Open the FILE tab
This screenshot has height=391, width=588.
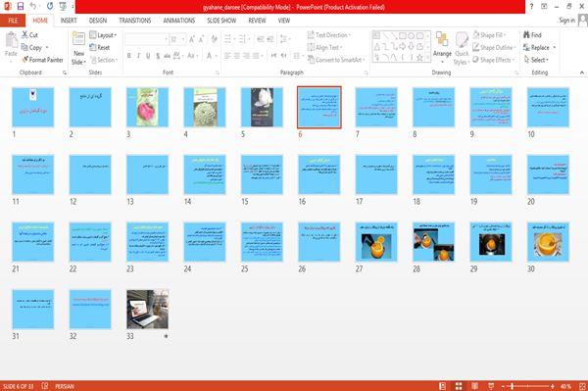tap(13, 21)
